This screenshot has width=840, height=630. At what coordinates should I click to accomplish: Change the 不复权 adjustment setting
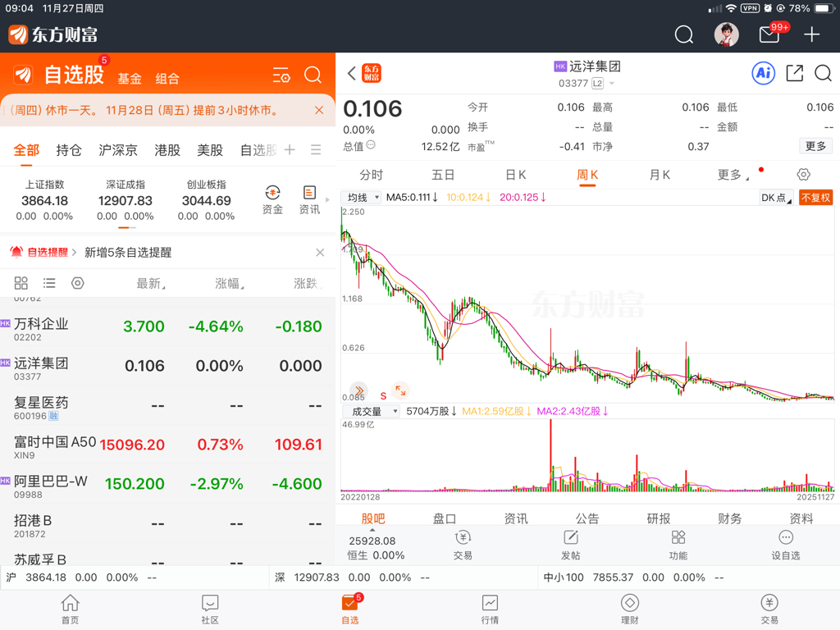click(x=816, y=198)
